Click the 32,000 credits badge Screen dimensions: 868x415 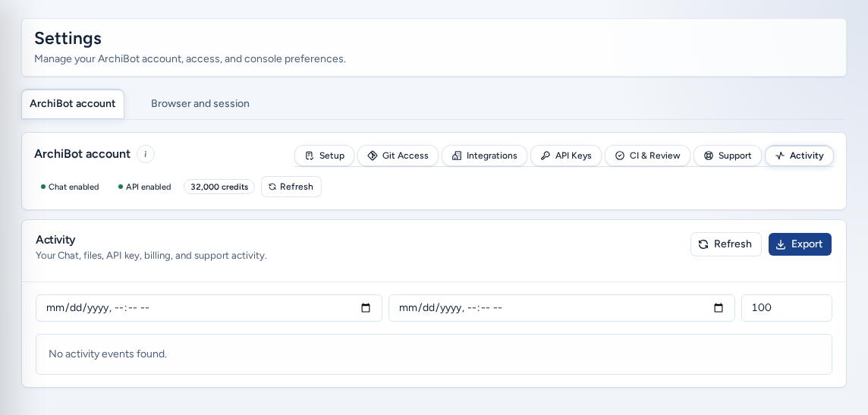[x=219, y=187]
